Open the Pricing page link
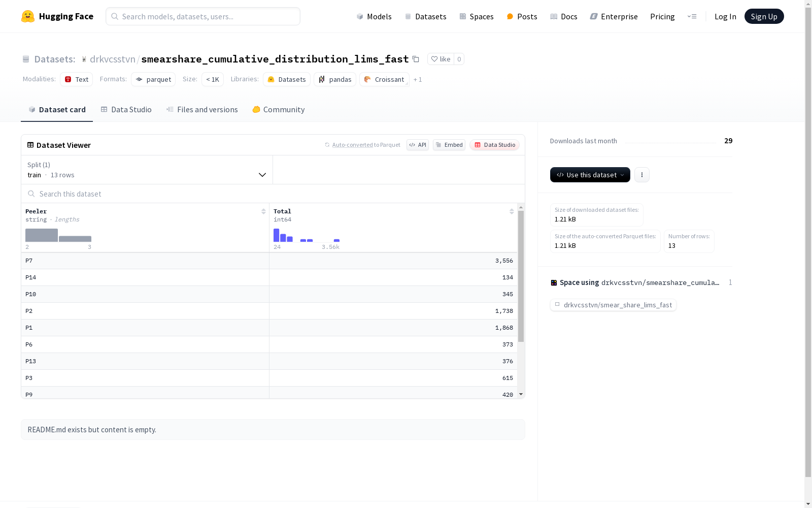Viewport: 812px width, 508px height. coord(662,16)
